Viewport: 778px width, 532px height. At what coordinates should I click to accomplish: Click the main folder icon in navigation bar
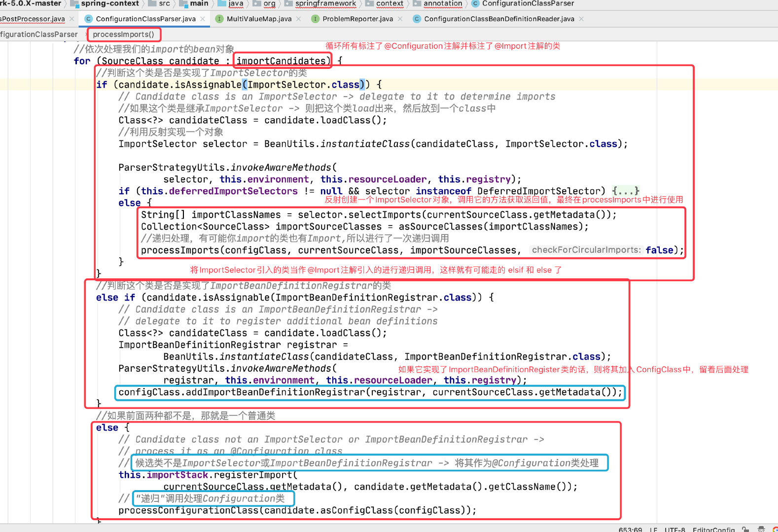[x=183, y=3]
